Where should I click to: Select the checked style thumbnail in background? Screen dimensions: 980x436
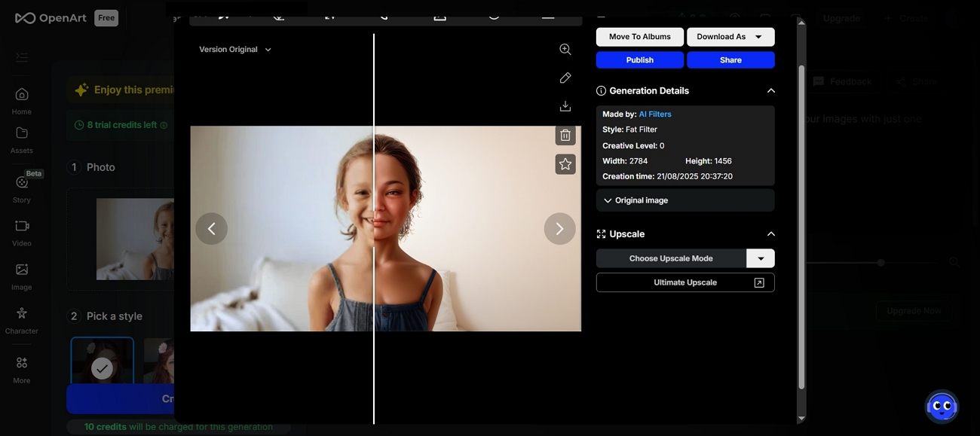coord(103,361)
